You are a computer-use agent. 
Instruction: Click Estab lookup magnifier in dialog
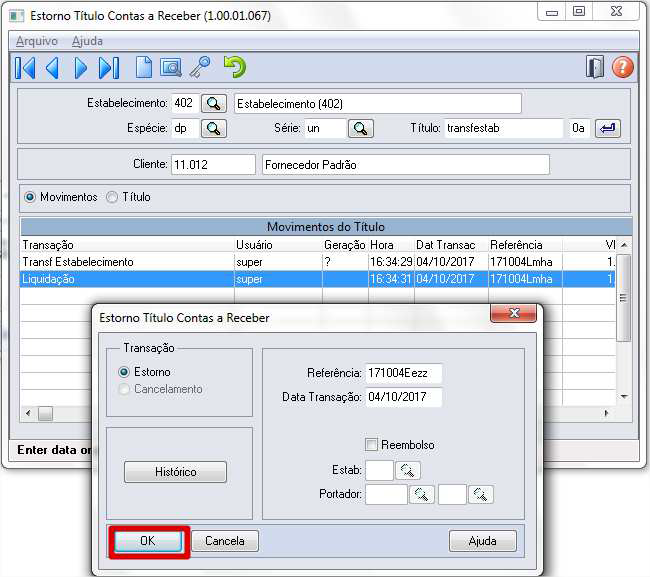[408, 470]
